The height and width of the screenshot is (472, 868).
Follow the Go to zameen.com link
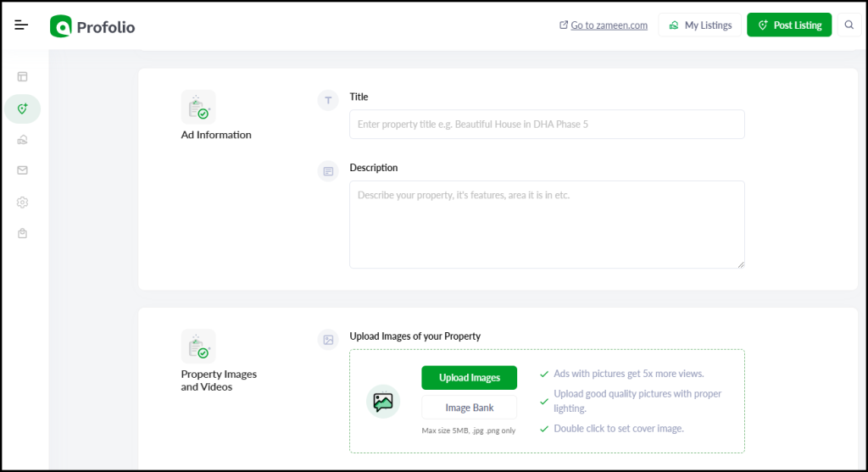[603, 25]
